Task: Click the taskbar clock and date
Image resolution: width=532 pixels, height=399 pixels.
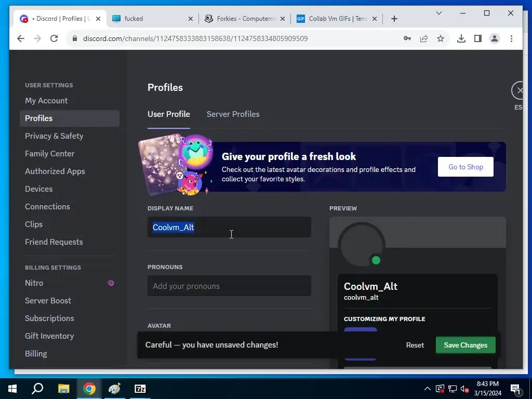Action: [x=487, y=389]
